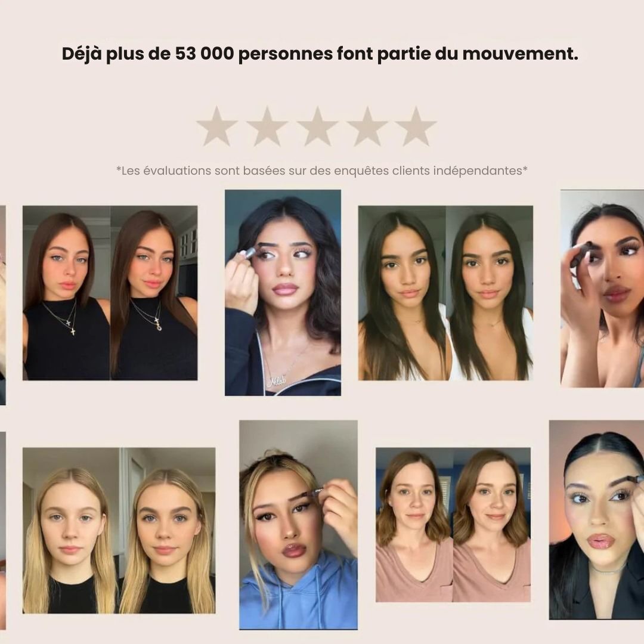
Task: Click the fourth rating star
Action: click(367, 126)
